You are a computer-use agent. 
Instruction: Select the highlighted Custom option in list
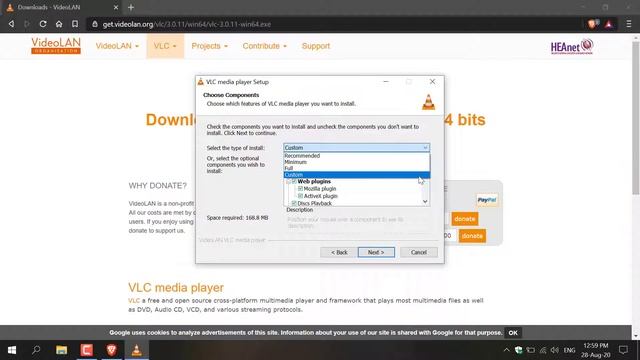pyautogui.click(x=356, y=175)
